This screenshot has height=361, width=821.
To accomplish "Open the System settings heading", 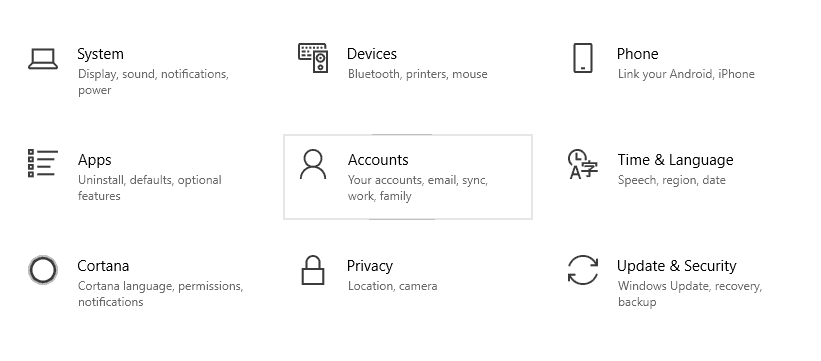I will [101, 54].
